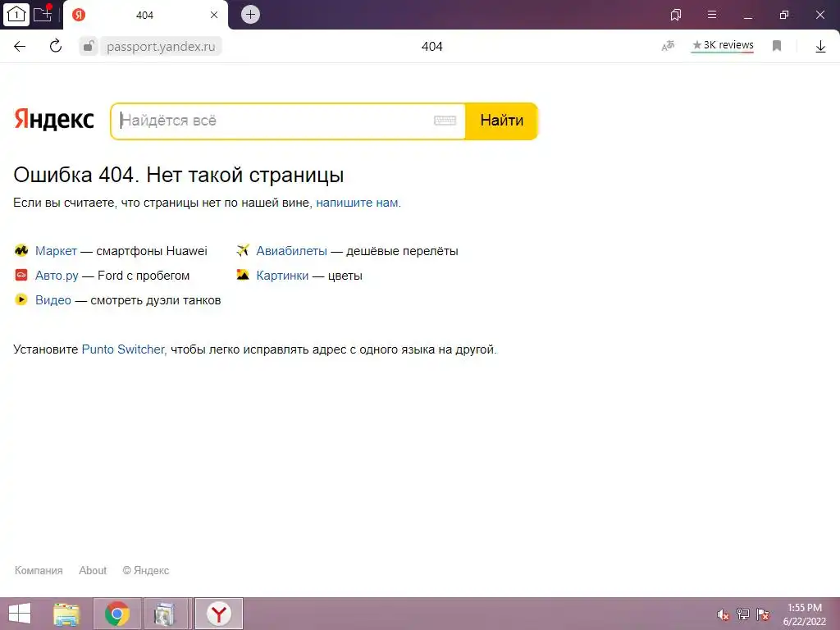
Task: Open the browser hamburger menu
Action: 711,15
